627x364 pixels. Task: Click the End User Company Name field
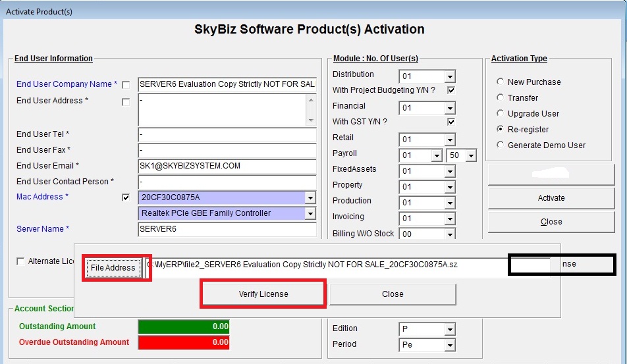pyautogui.click(x=227, y=84)
